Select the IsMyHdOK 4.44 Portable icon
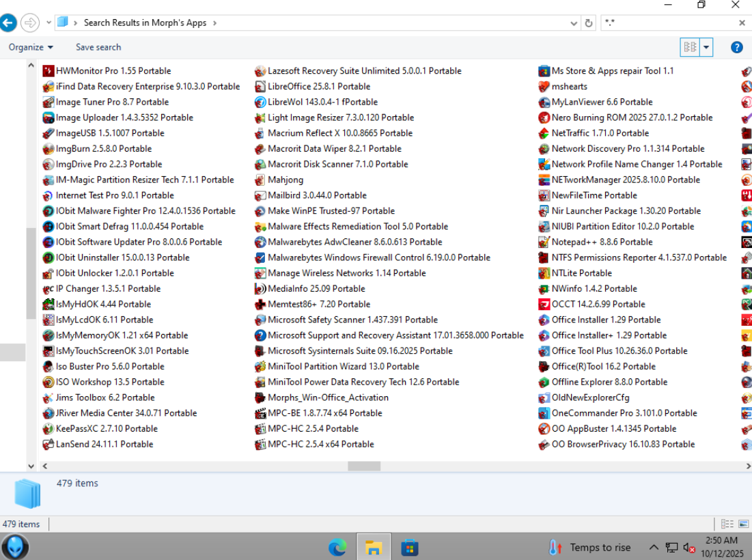This screenshot has width=752, height=560. (x=48, y=304)
